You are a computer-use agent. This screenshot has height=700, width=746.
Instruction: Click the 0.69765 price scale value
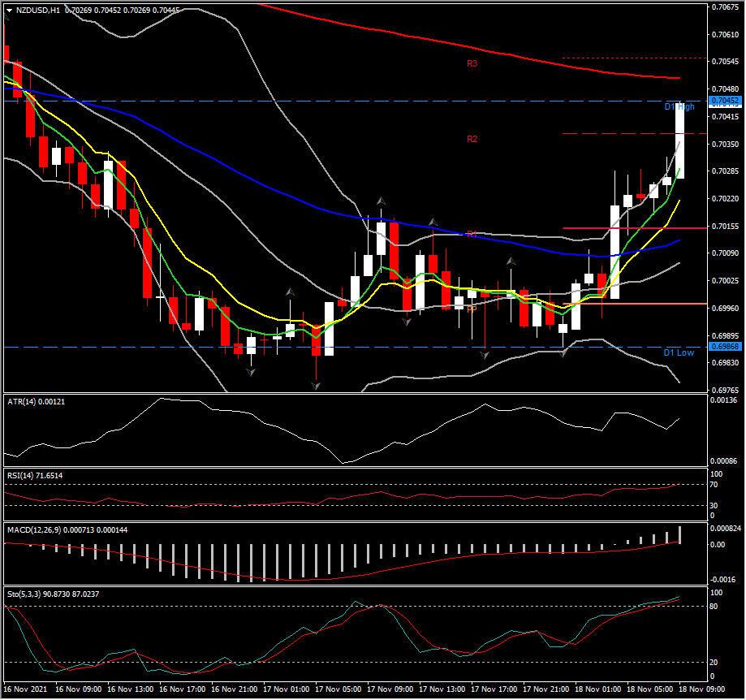click(x=725, y=391)
